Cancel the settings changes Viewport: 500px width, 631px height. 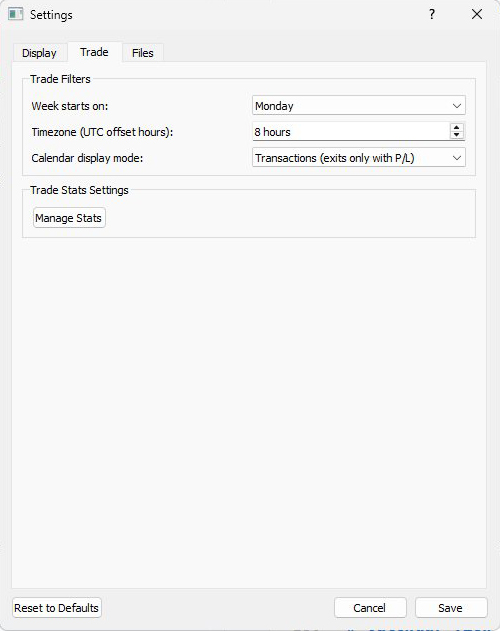370,608
